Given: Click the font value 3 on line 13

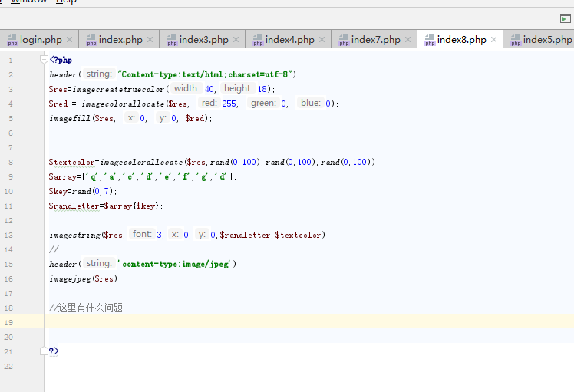Looking at the screenshot, I should 160,235.
